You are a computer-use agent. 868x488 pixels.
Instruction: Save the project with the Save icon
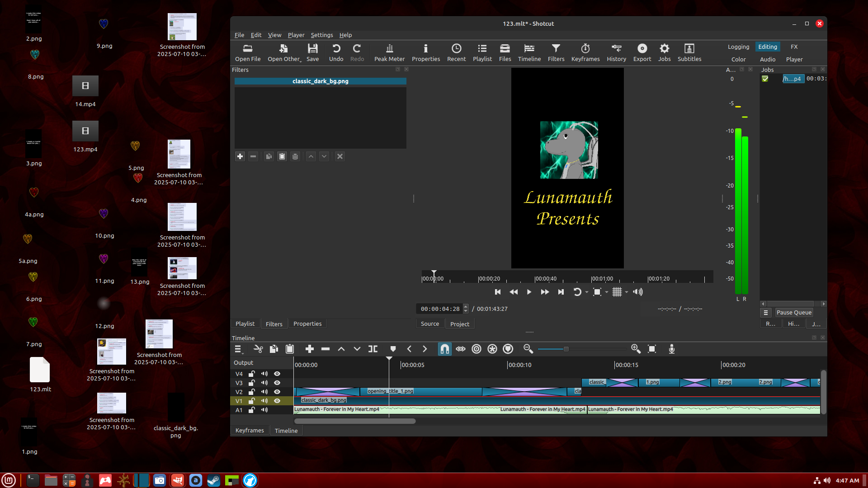coord(312,53)
